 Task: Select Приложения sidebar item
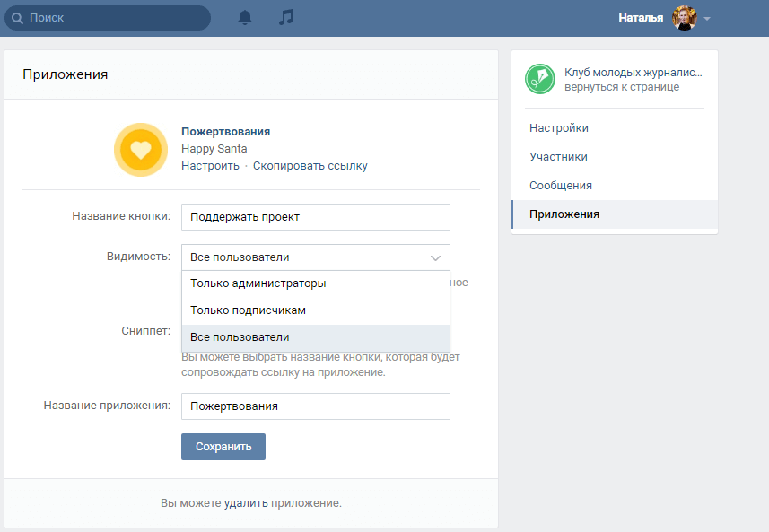[x=564, y=214]
